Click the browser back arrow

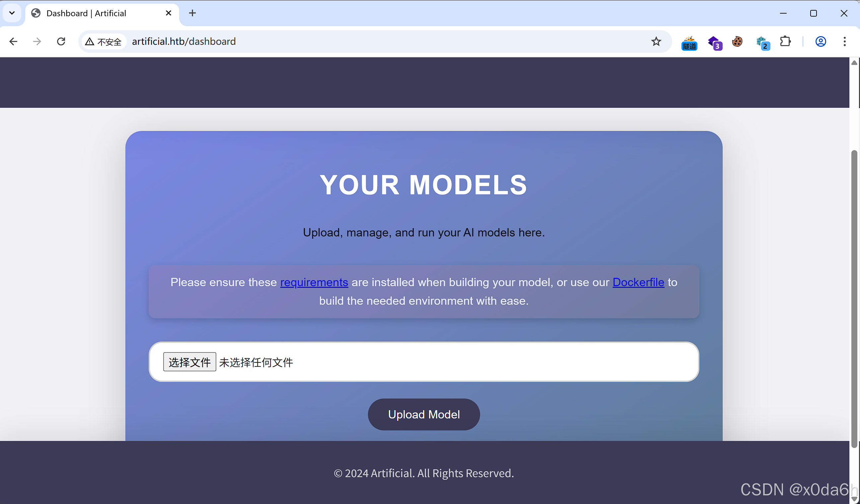(x=13, y=41)
